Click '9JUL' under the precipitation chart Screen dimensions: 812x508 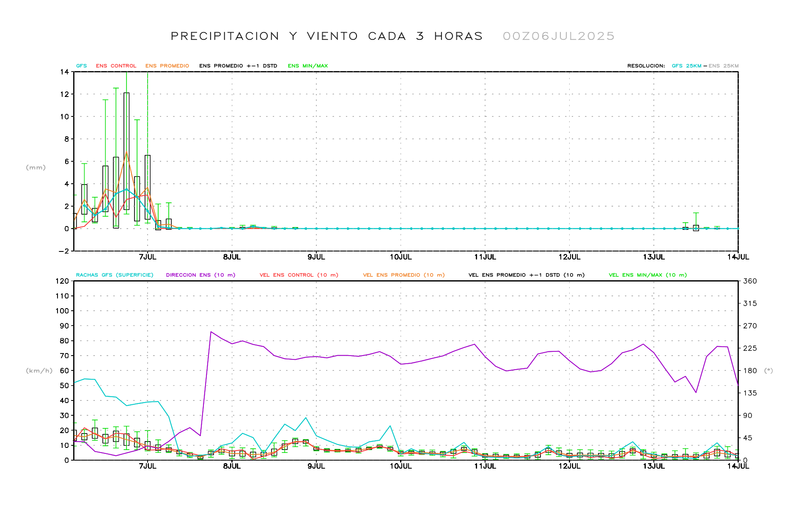point(316,257)
